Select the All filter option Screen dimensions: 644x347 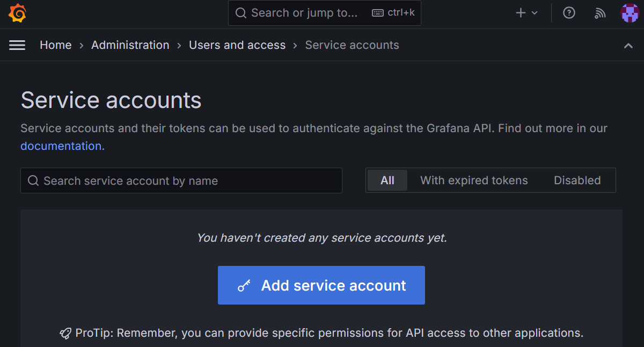coord(387,180)
